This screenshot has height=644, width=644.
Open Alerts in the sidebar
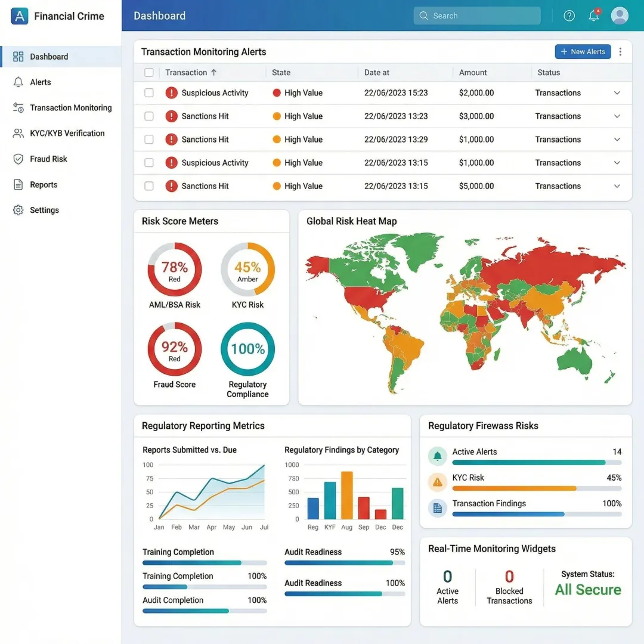(61, 82)
